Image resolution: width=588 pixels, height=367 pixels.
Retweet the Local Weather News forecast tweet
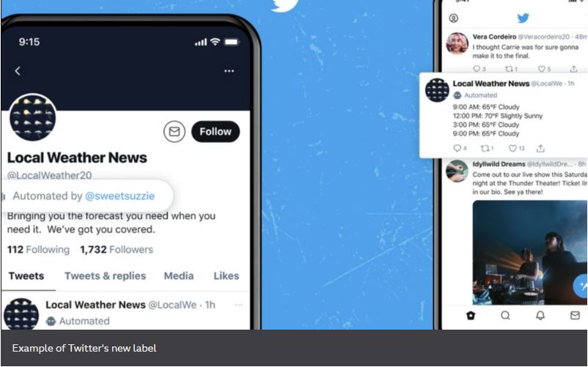tap(487, 148)
